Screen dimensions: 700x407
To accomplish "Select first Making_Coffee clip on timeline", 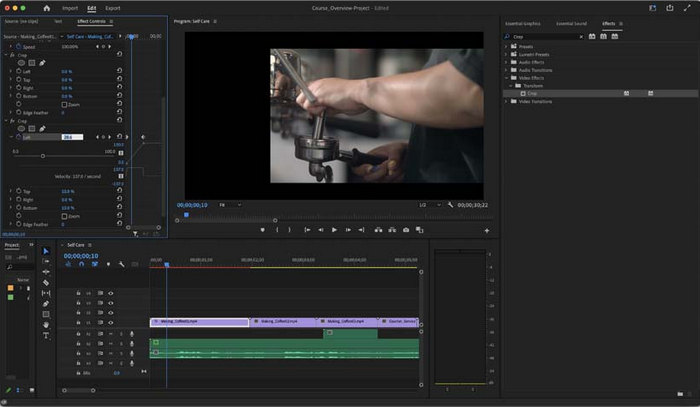I will (x=200, y=322).
